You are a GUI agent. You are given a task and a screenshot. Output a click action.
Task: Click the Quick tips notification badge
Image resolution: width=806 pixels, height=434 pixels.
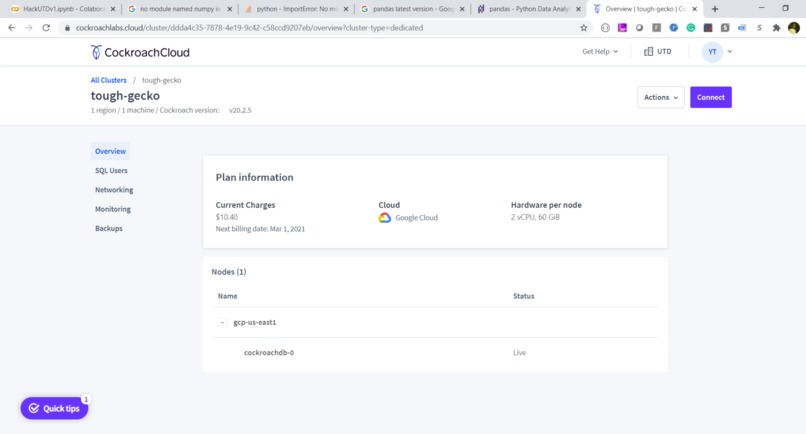(x=86, y=399)
